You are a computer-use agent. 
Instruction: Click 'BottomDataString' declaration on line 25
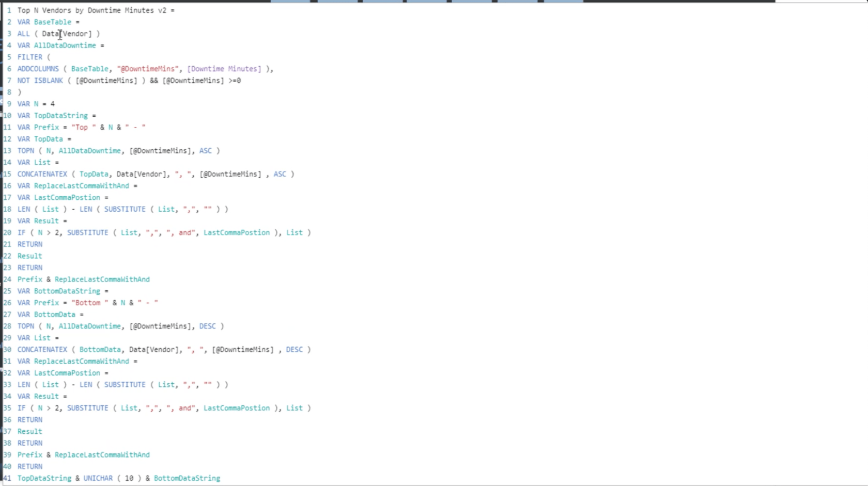[x=67, y=291]
